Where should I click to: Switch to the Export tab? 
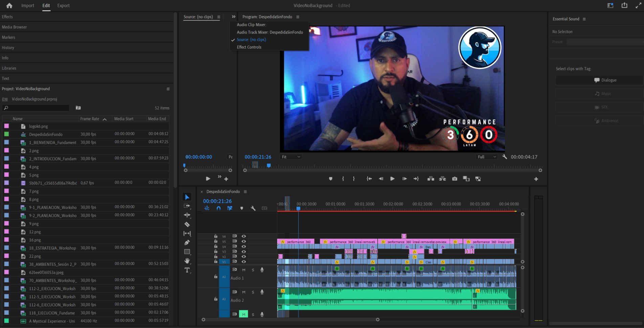pyautogui.click(x=63, y=5)
